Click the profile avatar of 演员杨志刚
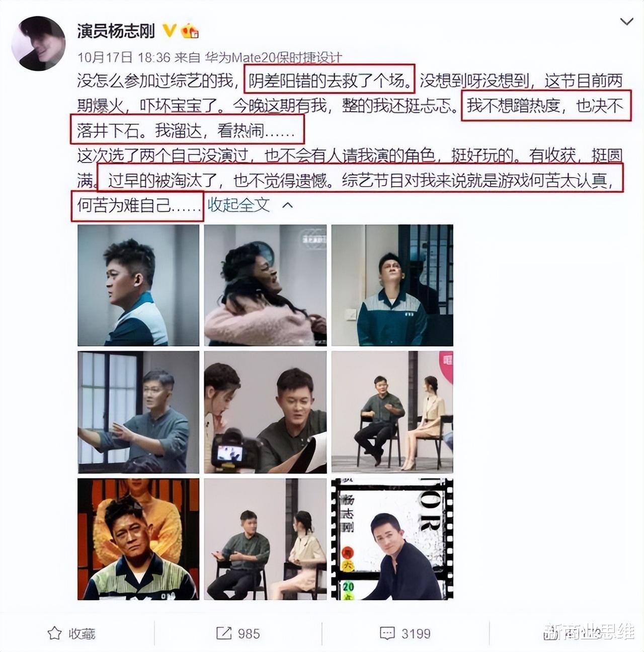644x652 pixels. [38, 43]
